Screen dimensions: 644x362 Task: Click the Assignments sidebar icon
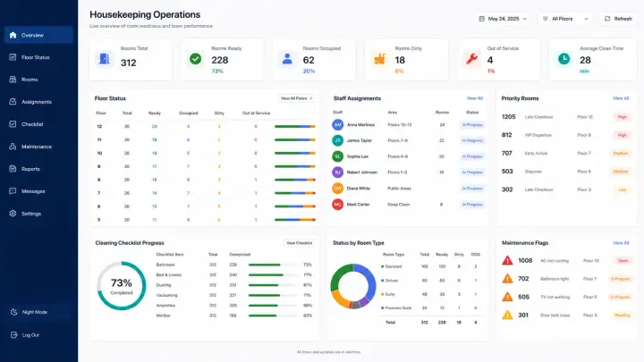click(x=13, y=101)
